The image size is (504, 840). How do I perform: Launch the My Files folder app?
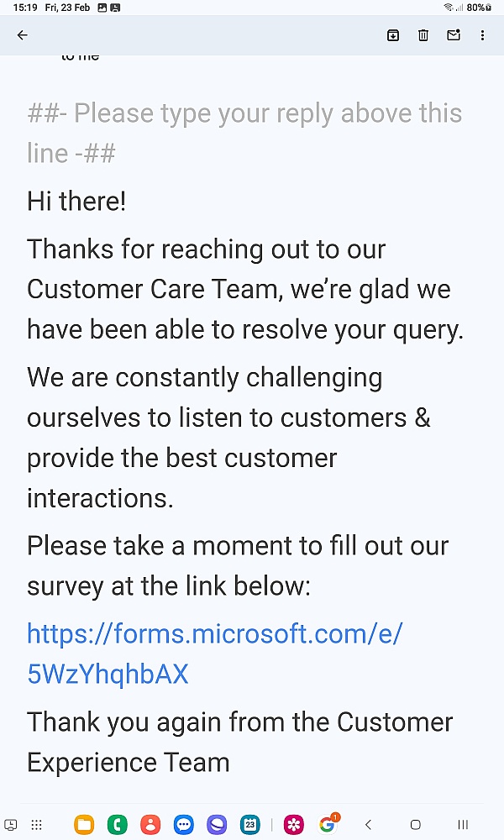[x=84, y=825]
